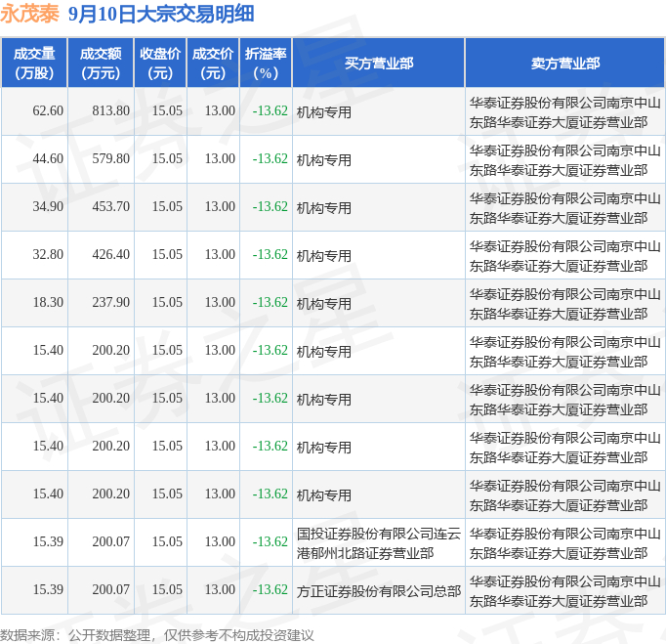Viewport: 666px width, 644px height.
Task: Sort by the 折溢率(%) column header
Action: [x=266, y=64]
